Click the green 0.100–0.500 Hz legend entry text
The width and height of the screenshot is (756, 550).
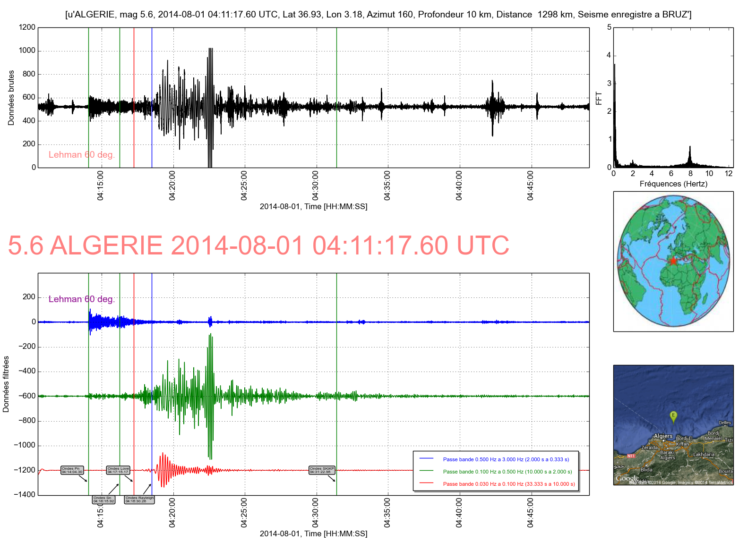point(507,472)
